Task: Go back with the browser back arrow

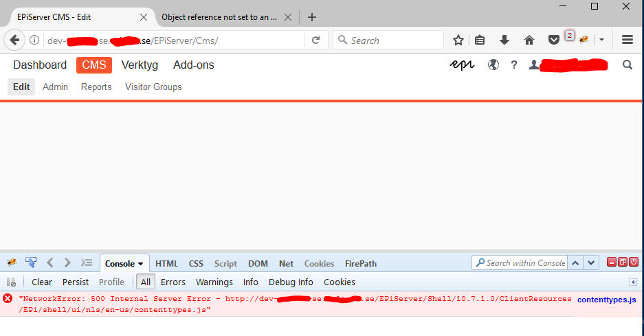Action: (15, 40)
